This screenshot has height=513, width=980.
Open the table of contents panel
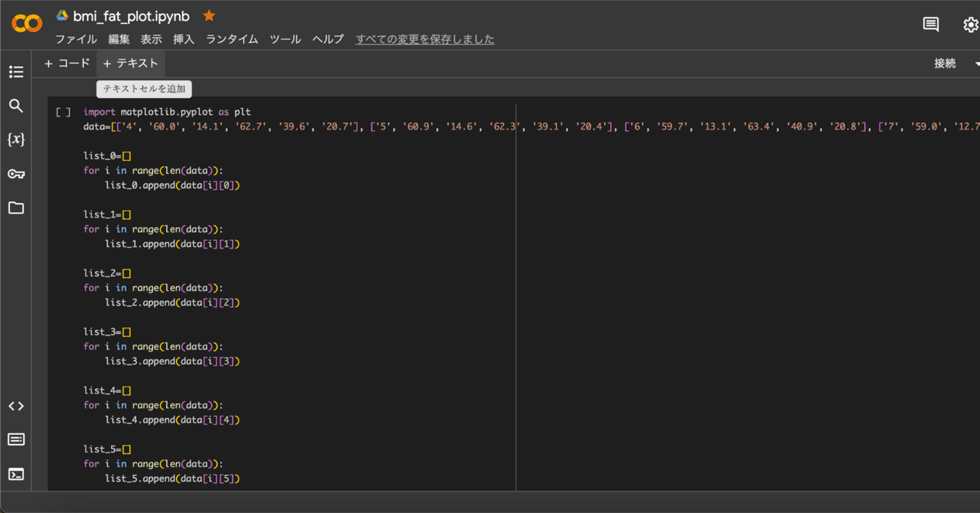click(15, 71)
